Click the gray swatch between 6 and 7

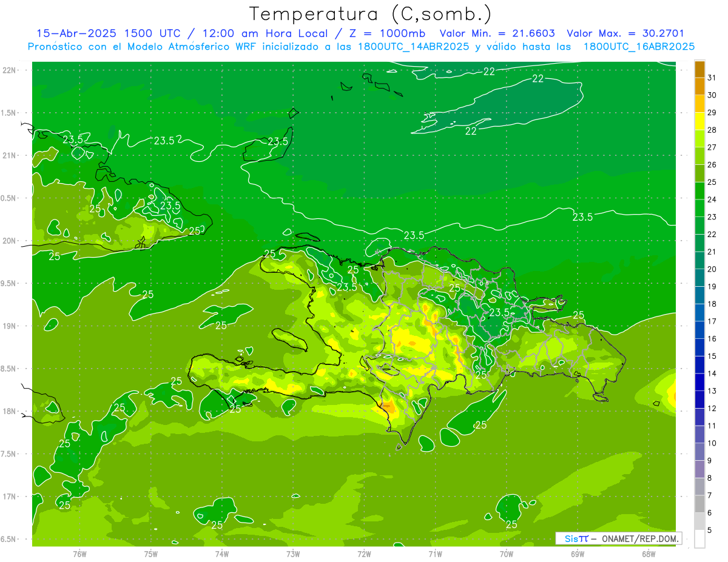click(x=699, y=504)
